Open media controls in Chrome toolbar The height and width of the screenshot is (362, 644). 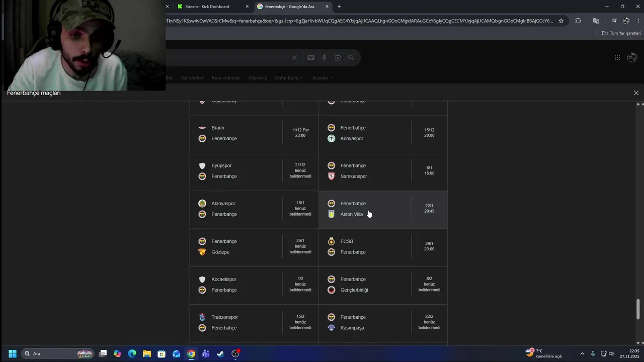[614, 21]
